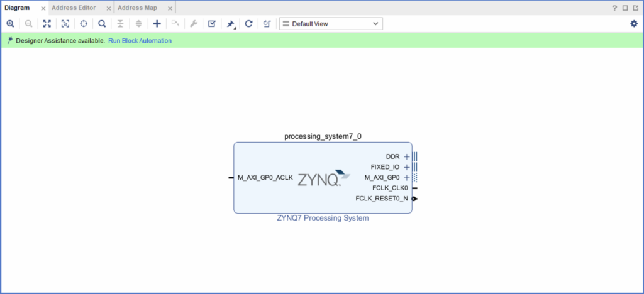The height and width of the screenshot is (294, 644).
Task: Regenerate layout with the circular arrow icon
Action: [x=248, y=24]
